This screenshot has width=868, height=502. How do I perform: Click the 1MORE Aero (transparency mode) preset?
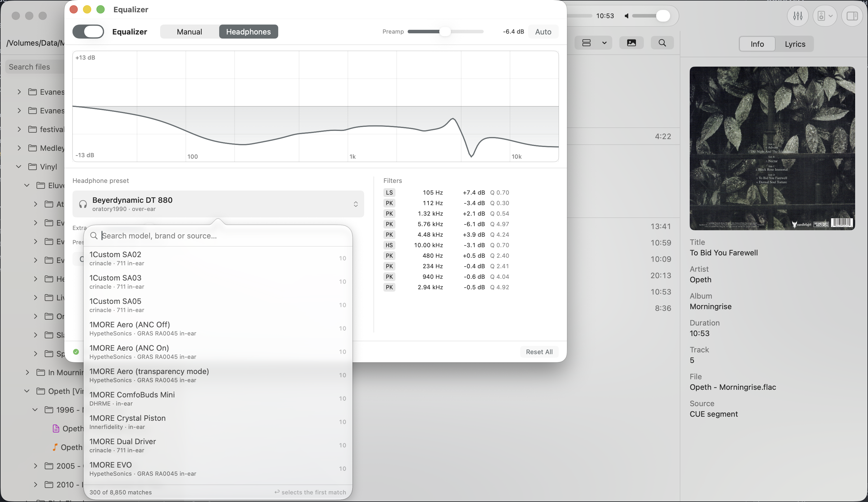pyautogui.click(x=218, y=375)
